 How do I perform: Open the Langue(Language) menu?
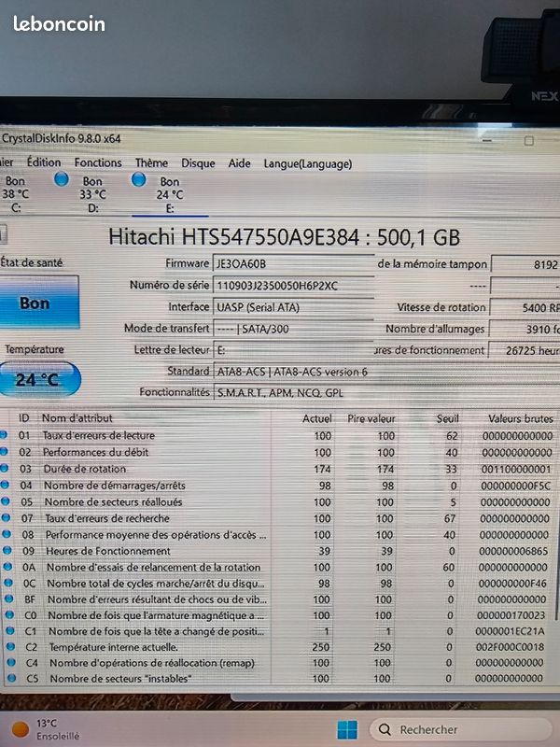308,164
